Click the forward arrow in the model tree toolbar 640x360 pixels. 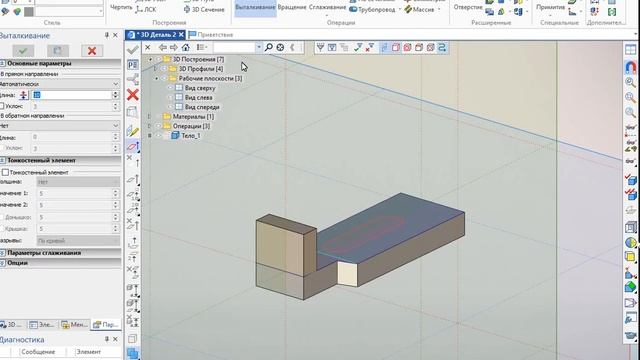(174, 47)
